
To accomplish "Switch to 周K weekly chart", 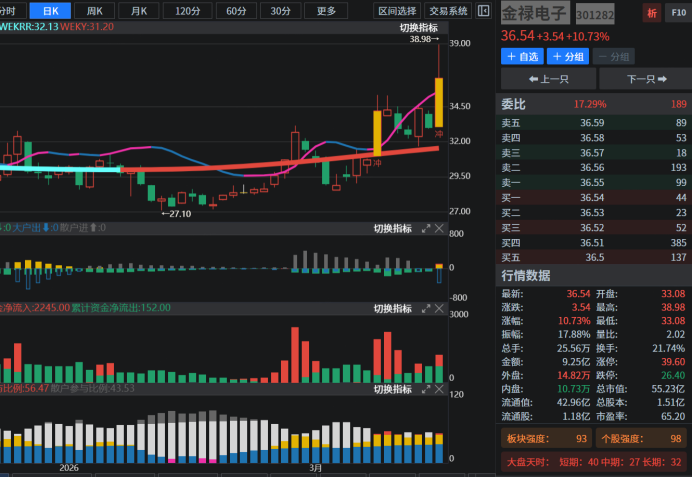I will (95, 11).
